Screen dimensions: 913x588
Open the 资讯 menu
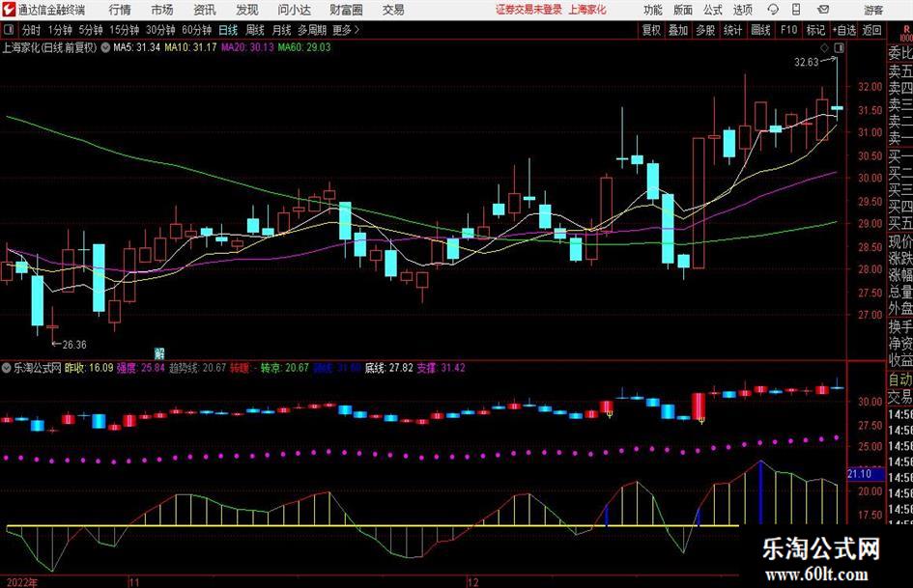coord(205,10)
